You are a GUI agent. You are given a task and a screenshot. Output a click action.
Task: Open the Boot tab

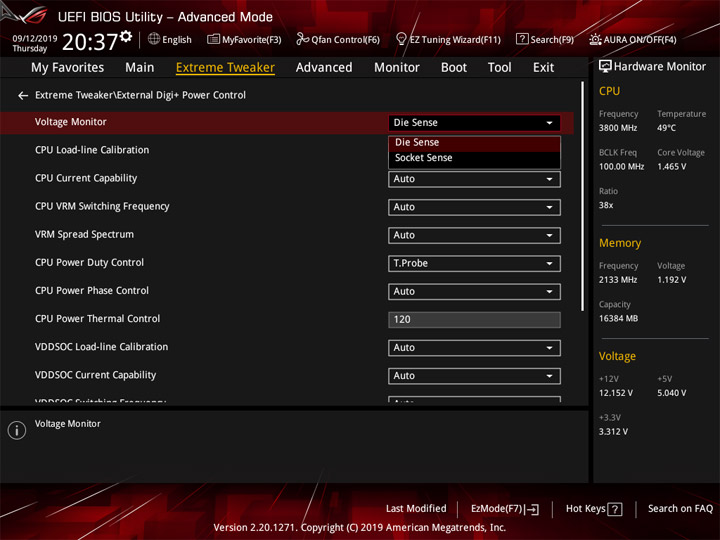(x=454, y=68)
